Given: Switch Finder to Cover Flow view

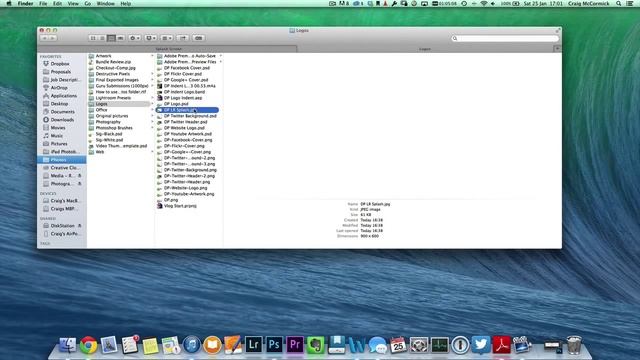Looking at the screenshot, I should click(120, 38).
